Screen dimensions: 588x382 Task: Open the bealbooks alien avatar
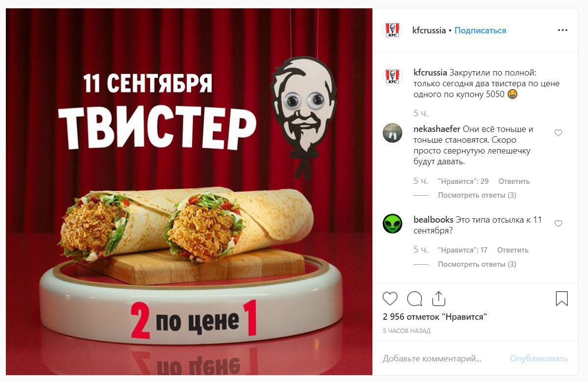(392, 224)
